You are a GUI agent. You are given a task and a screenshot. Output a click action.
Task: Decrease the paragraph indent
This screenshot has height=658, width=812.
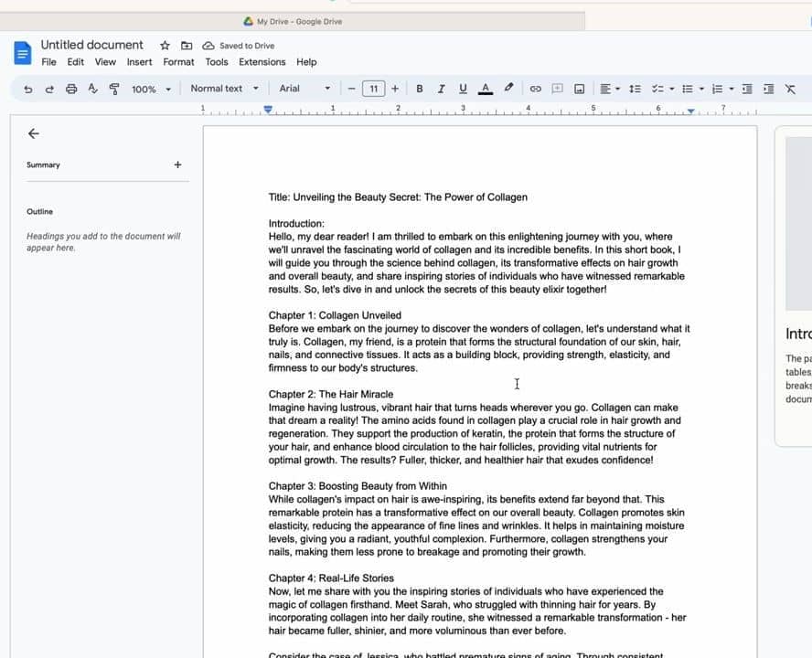pyautogui.click(x=747, y=89)
